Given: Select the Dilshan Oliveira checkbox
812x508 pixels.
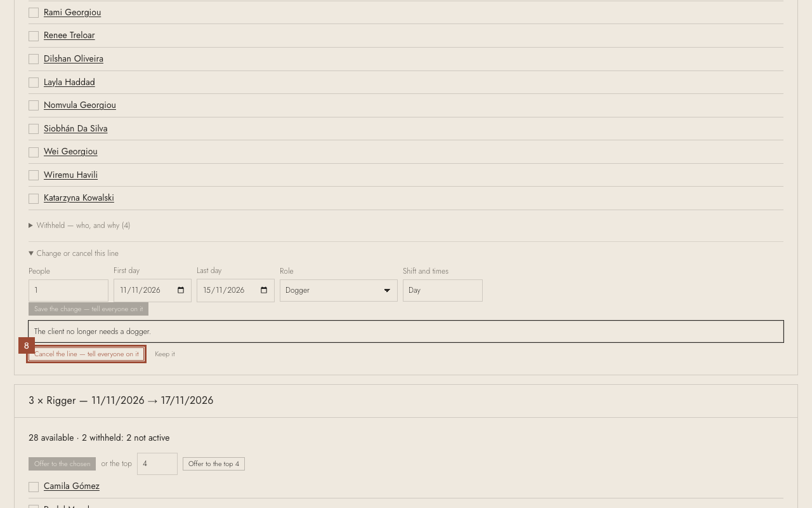Looking at the screenshot, I should (34, 59).
